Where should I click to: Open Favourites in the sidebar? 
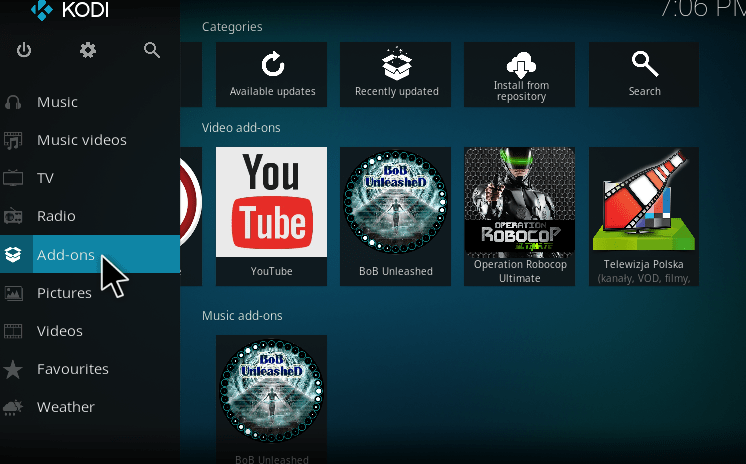coord(72,369)
